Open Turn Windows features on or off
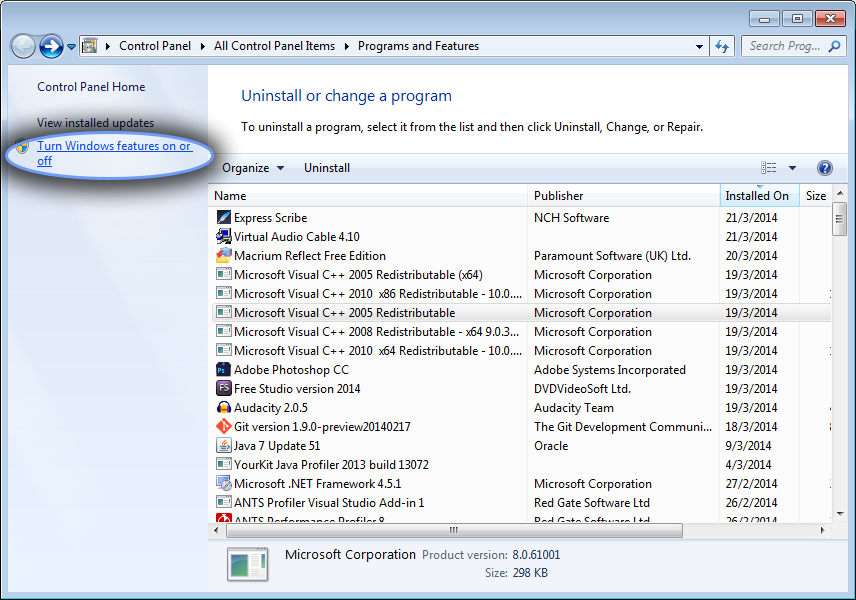856x600 pixels. coord(114,153)
